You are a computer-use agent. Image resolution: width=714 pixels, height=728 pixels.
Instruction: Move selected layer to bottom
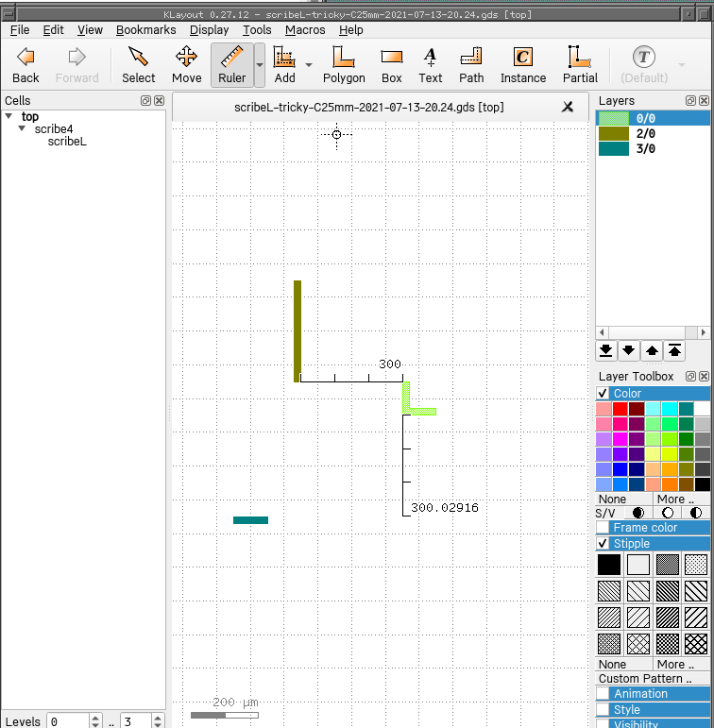tap(605, 350)
